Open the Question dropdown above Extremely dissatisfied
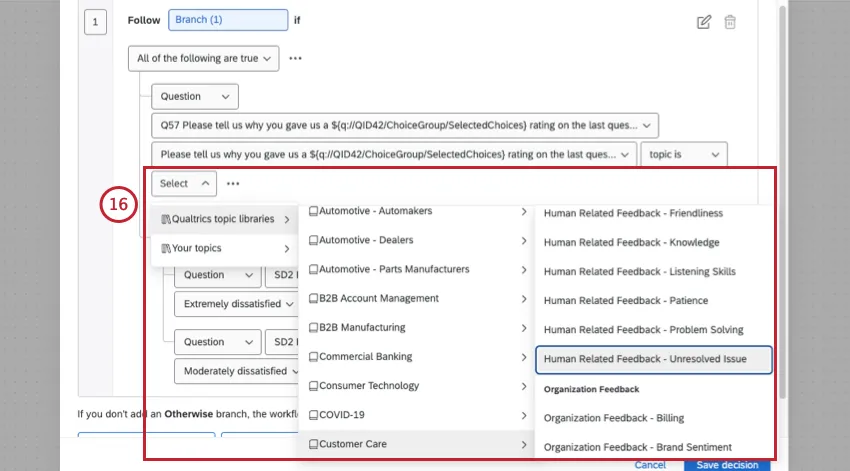This screenshot has height=471, width=850. point(217,275)
